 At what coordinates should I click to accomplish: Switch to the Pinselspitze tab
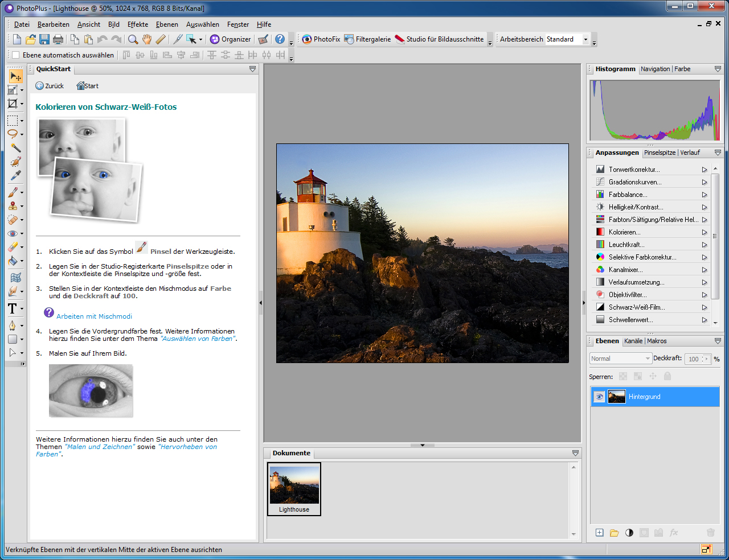(x=660, y=153)
